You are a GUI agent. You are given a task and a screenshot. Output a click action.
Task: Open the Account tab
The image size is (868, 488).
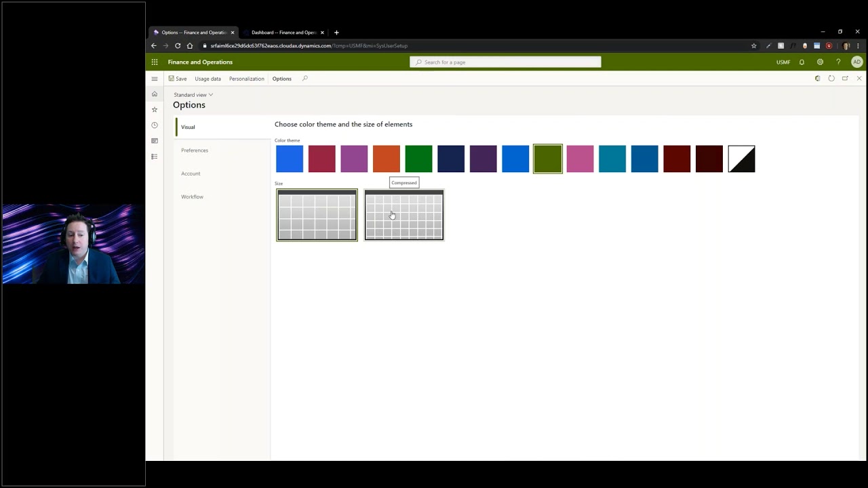click(x=223, y=174)
